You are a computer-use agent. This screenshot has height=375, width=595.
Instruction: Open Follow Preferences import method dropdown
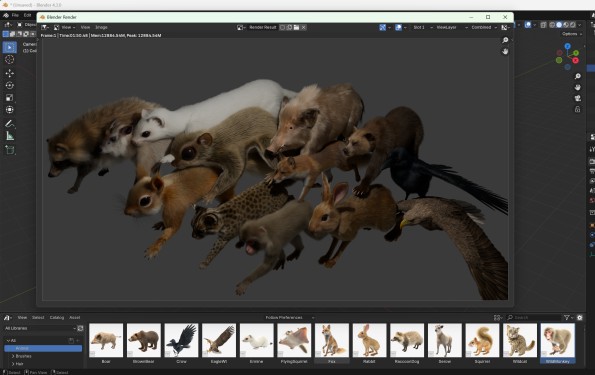290,317
